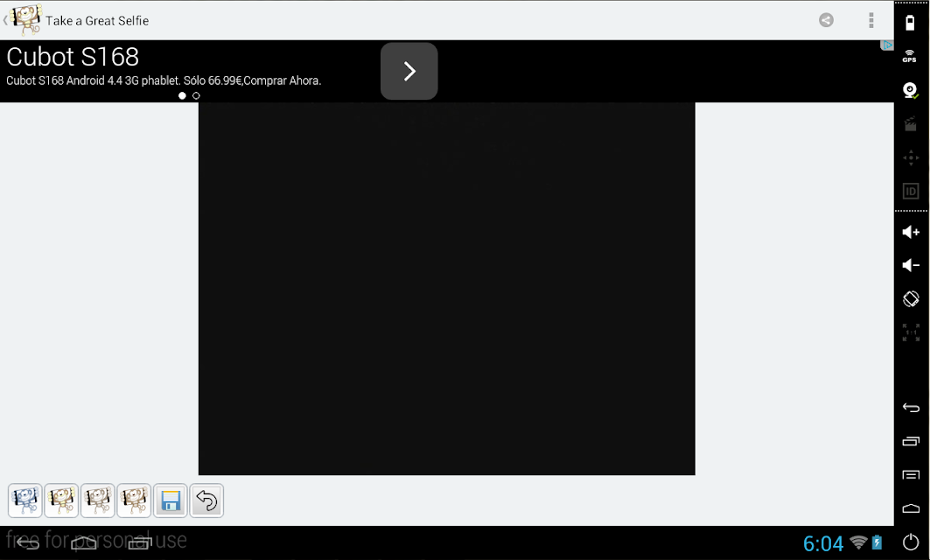Tap the Take a Great Selfie monkey logo
The image size is (930, 560).
(x=25, y=19)
